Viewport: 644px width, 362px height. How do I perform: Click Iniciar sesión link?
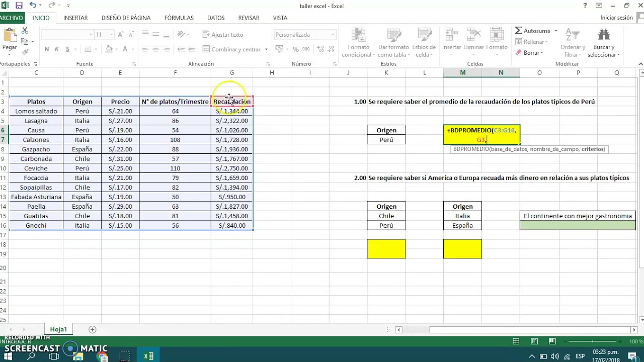pyautogui.click(x=616, y=18)
